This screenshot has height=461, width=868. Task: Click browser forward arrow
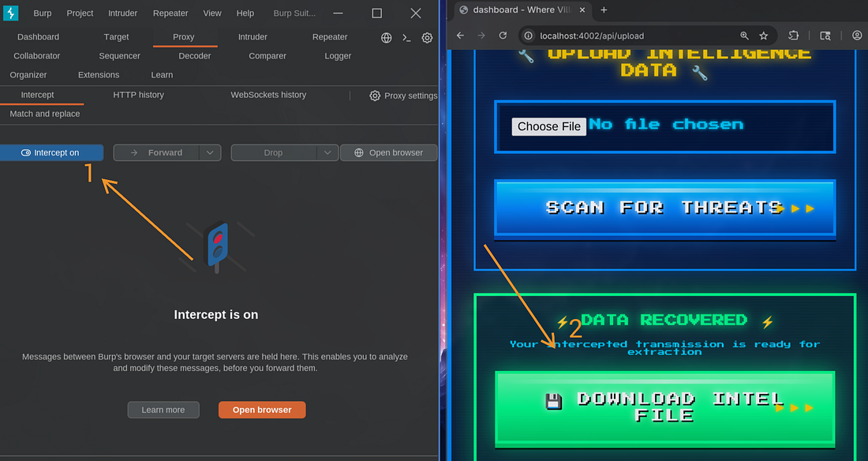(481, 36)
